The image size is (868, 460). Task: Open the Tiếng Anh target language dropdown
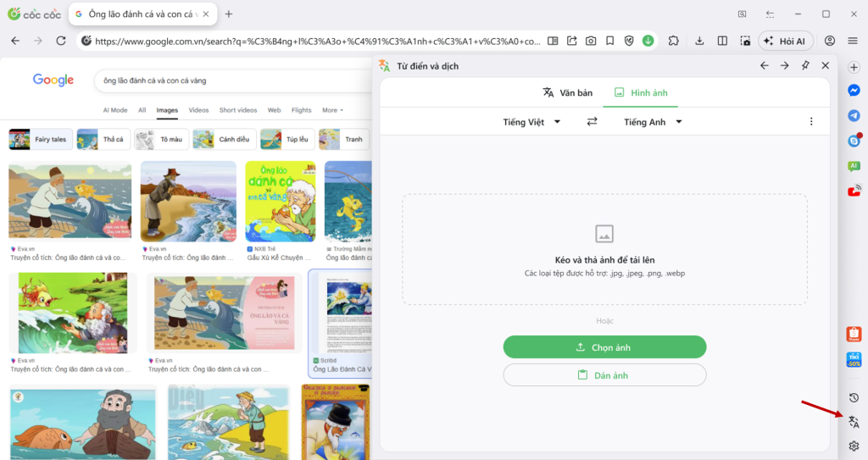point(653,122)
